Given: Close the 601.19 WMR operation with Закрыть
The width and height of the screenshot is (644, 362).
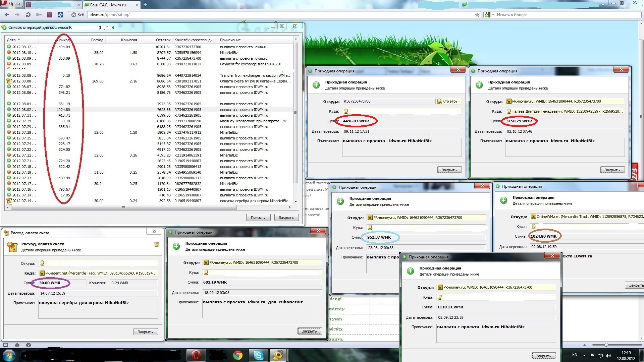Looking at the screenshot, I should click(x=309, y=331).
